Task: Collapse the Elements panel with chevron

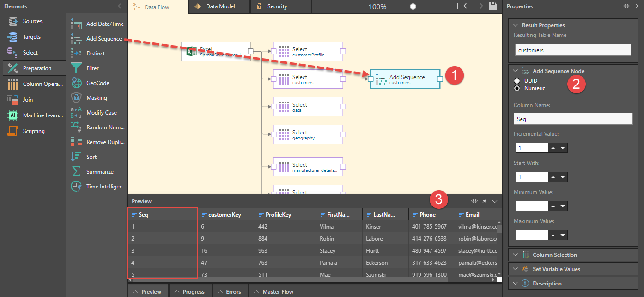Action: [x=120, y=6]
